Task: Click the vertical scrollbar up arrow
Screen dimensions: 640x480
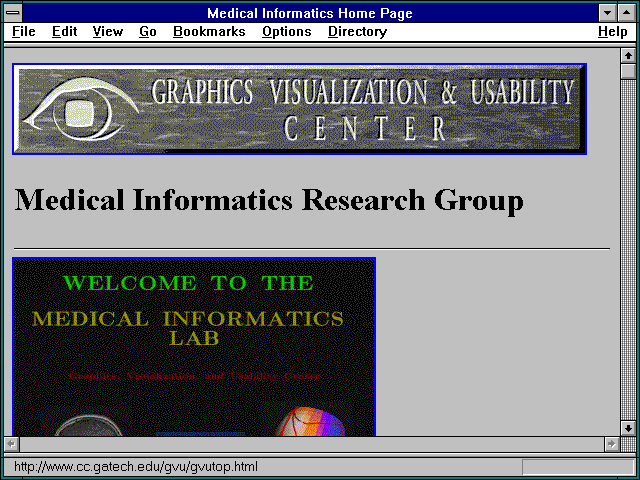Action: 628,56
